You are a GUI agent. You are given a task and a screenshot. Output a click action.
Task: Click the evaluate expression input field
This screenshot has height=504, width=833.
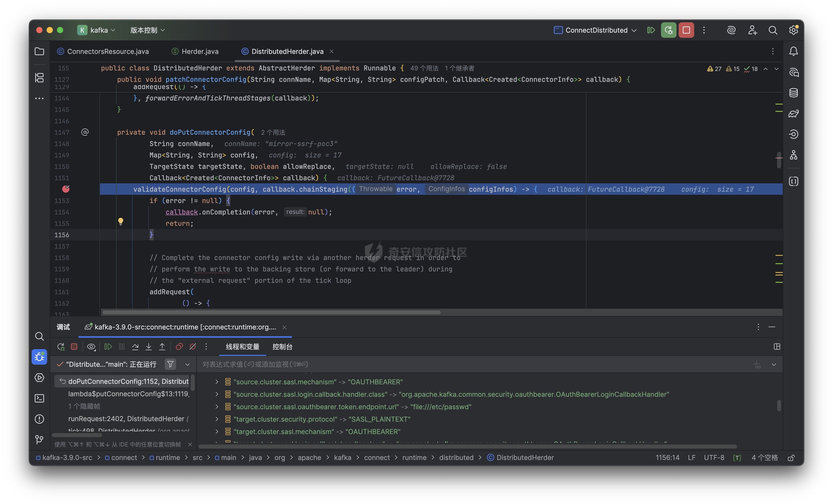click(473, 364)
